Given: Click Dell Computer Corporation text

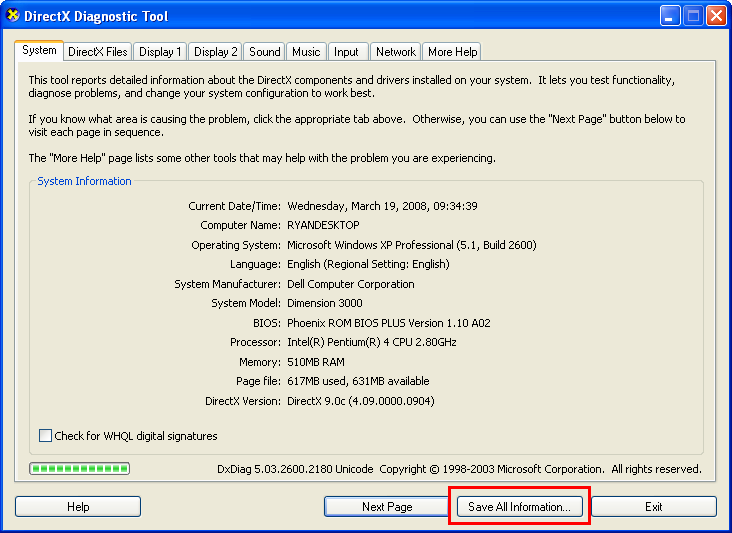Looking at the screenshot, I should tap(351, 284).
